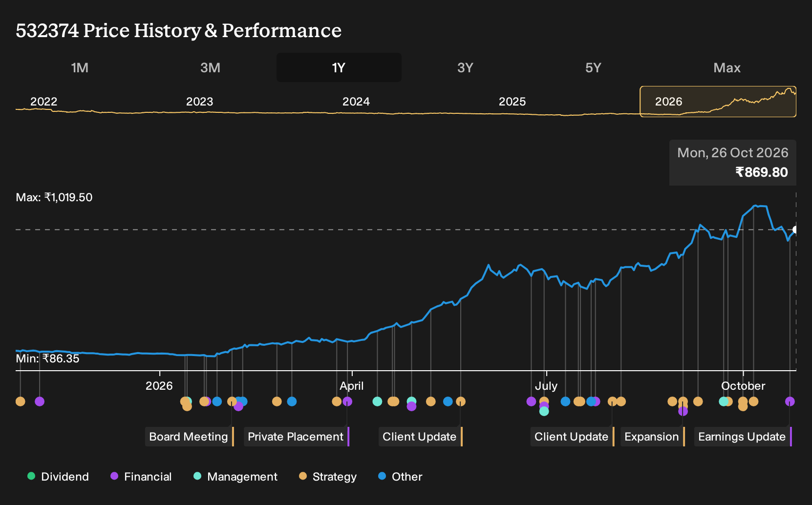Viewport: 812px width, 505px height.
Task: Switch to the 3Y range tab
Action: [465, 67]
